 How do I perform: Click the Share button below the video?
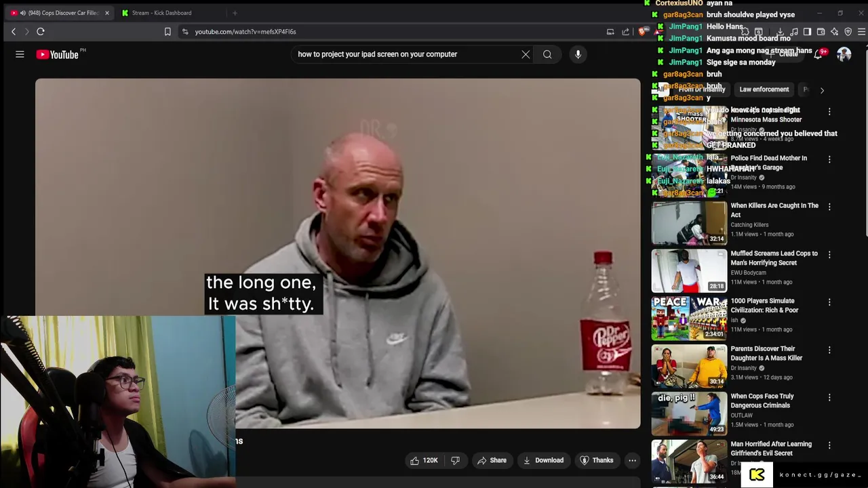(492, 460)
